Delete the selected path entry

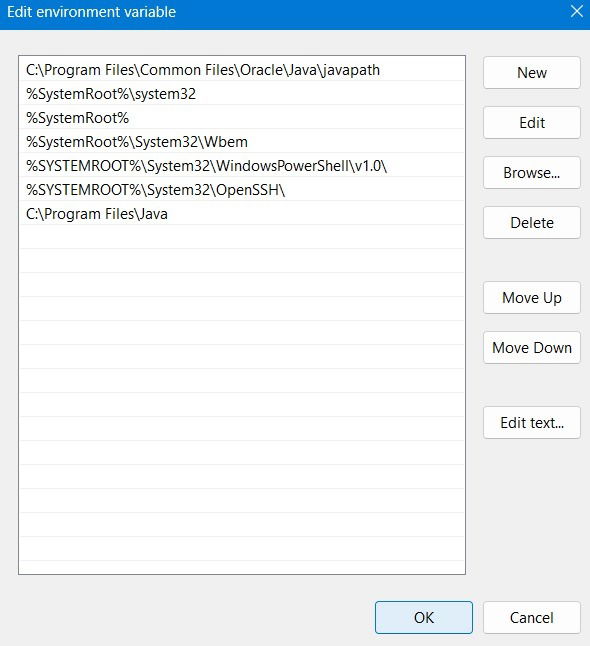pyautogui.click(x=531, y=223)
